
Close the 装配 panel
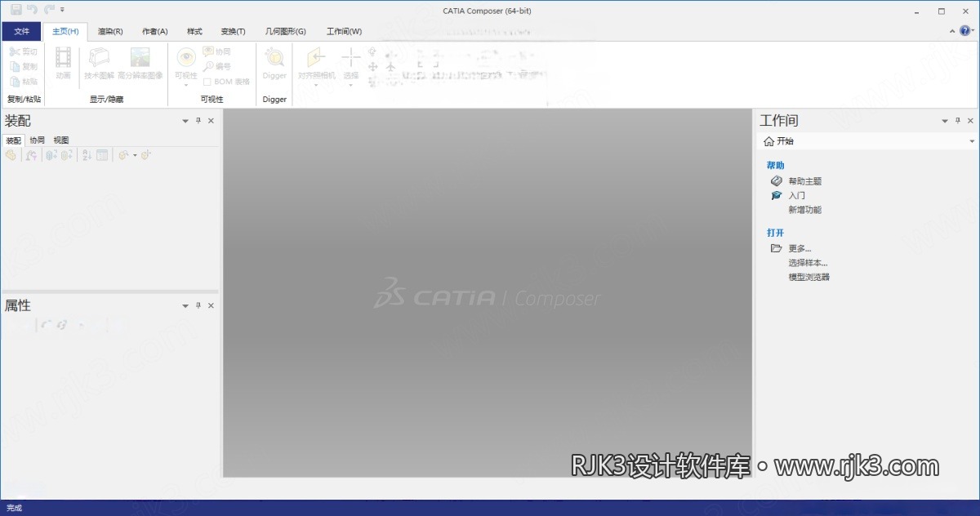211,121
